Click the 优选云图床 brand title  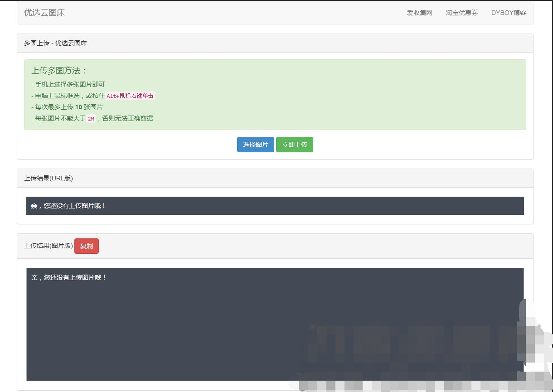[x=44, y=13]
